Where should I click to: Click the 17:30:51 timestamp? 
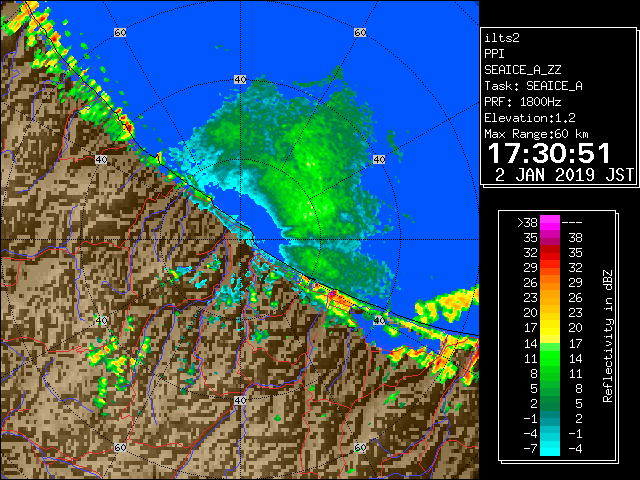click(x=549, y=153)
